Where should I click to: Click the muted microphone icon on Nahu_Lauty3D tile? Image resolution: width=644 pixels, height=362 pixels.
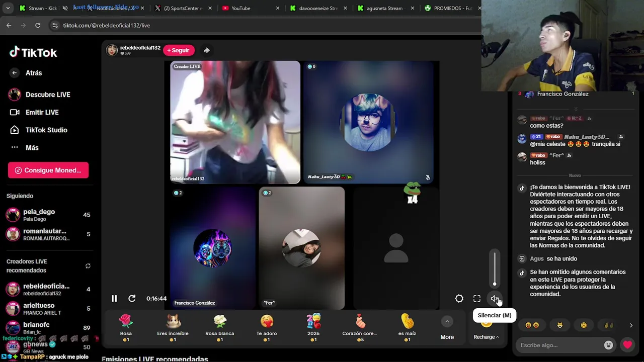[x=428, y=177]
